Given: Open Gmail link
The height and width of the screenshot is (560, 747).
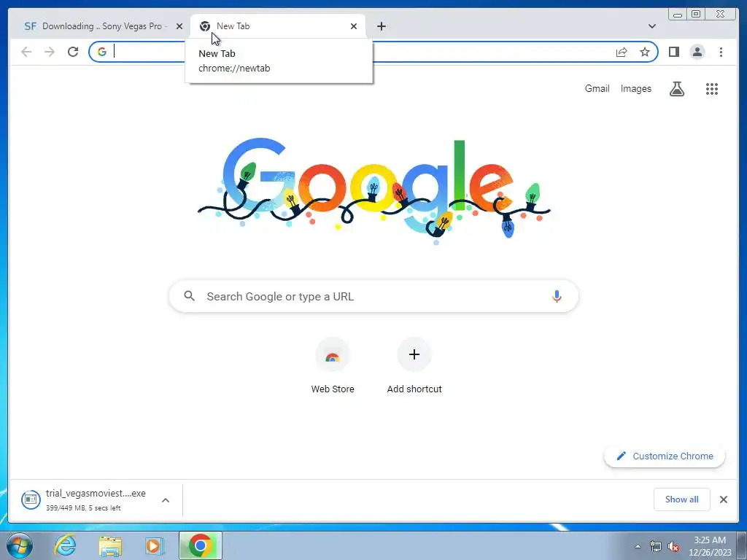Looking at the screenshot, I should [597, 88].
